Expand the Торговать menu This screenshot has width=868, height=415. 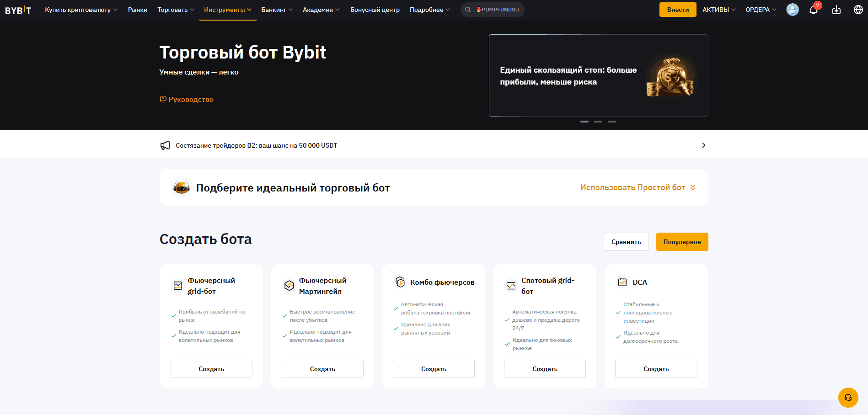pos(176,10)
